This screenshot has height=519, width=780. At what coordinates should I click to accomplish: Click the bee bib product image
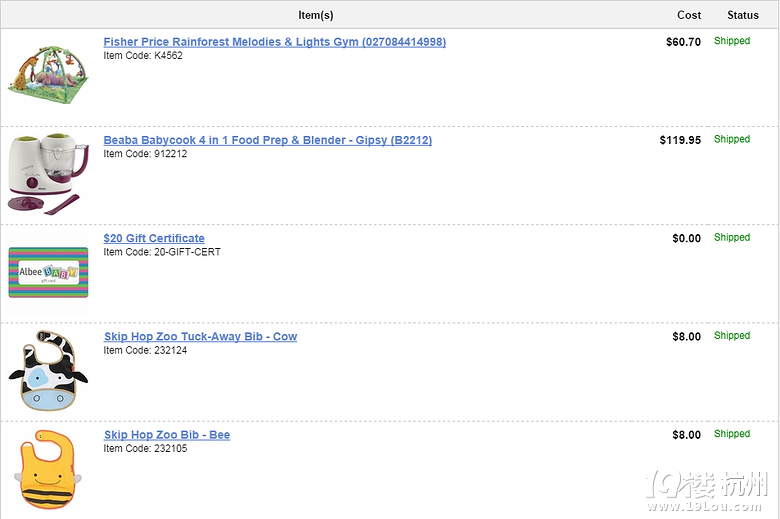(x=48, y=469)
